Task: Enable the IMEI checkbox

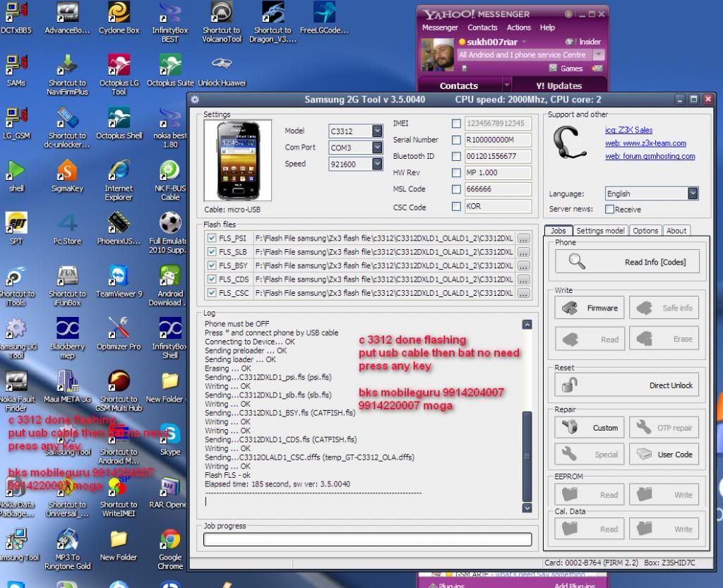Action: point(456,124)
